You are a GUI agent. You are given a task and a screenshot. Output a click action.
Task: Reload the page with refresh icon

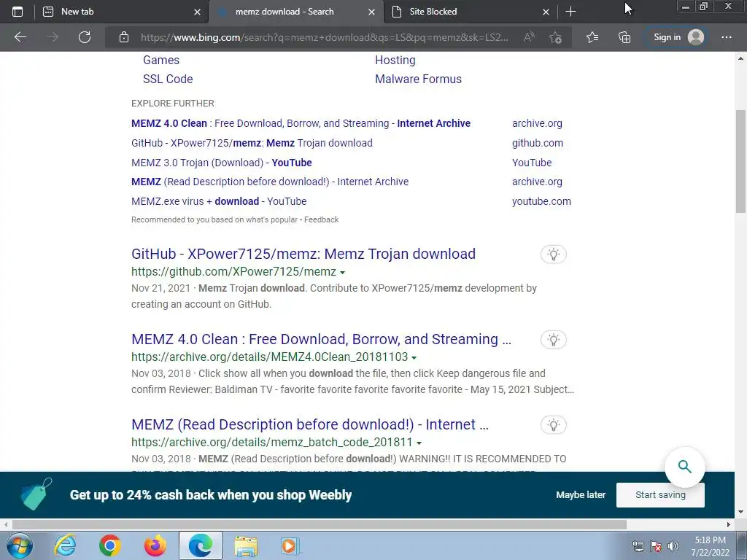coord(85,37)
